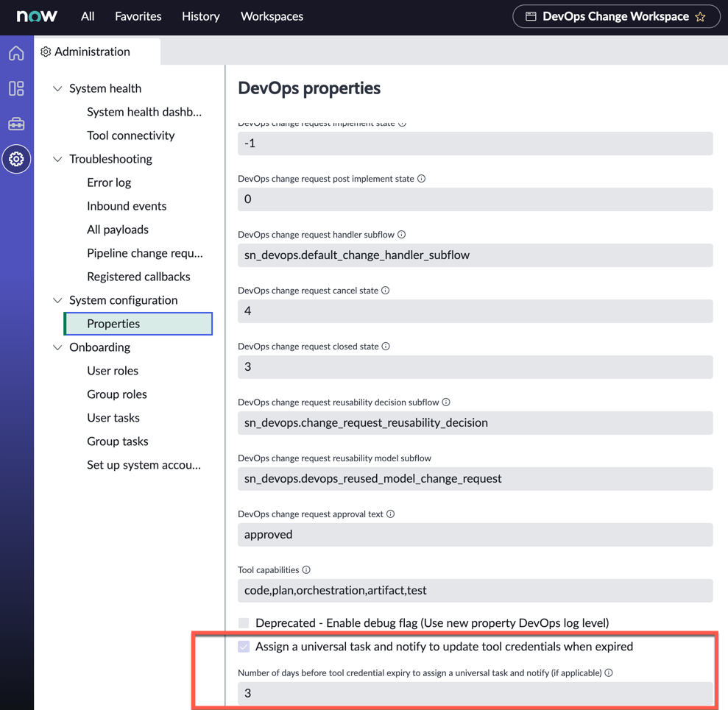Show info for reusability decision subflow

(x=446, y=402)
